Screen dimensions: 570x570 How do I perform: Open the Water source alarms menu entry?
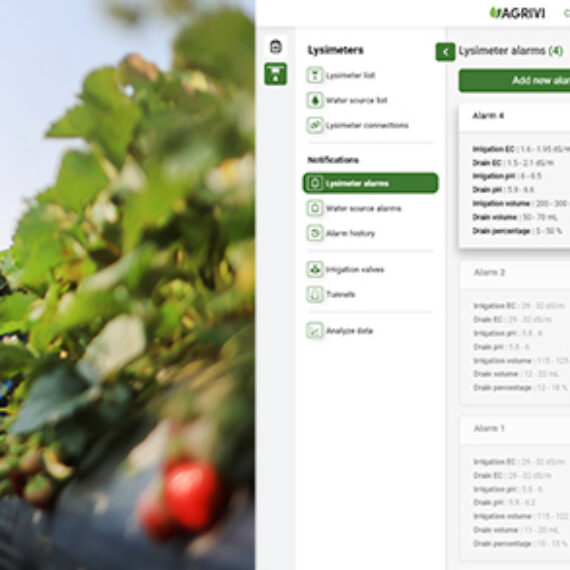coord(370,208)
